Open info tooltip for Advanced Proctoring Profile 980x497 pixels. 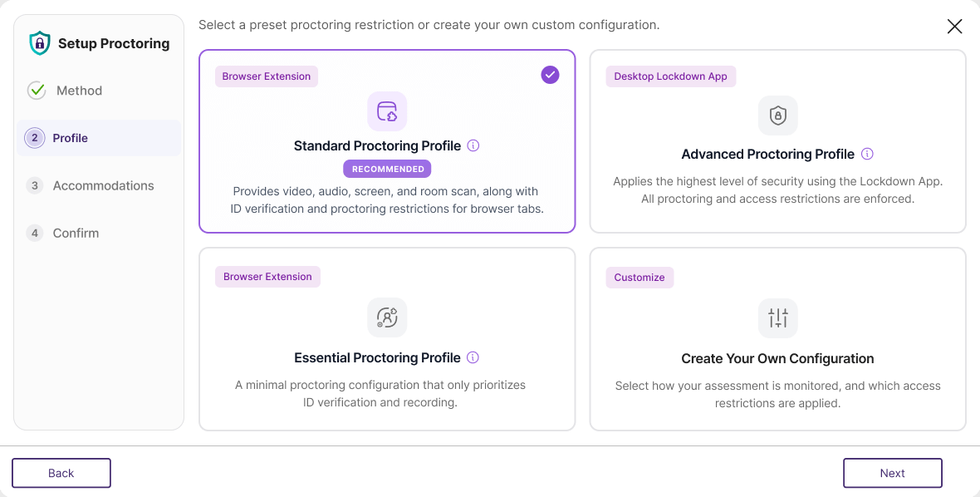point(867,154)
